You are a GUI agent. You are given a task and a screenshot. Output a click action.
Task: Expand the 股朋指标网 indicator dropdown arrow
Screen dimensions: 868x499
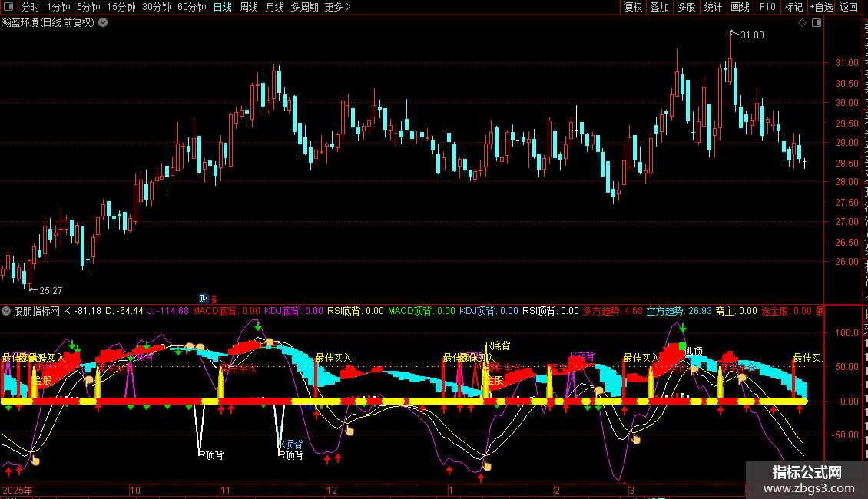[x=7, y=311]
